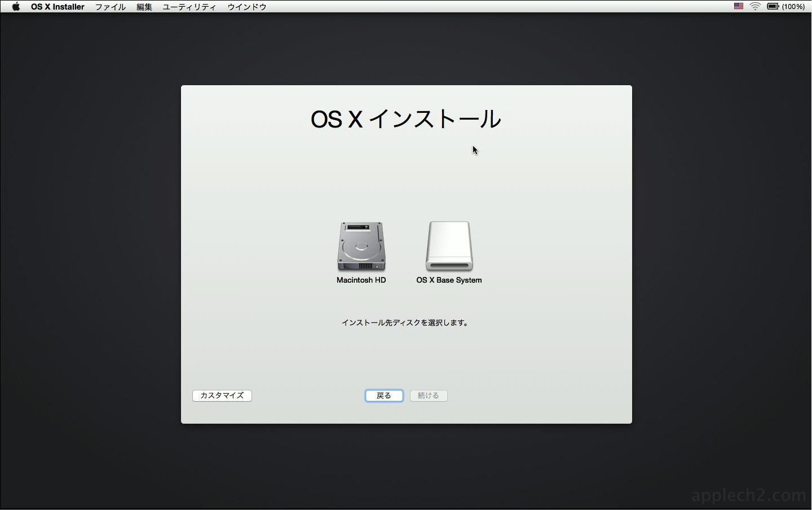This screenshot has width=812, height=510.
Task: Click the 続ける button
Action: click(429, 395)
